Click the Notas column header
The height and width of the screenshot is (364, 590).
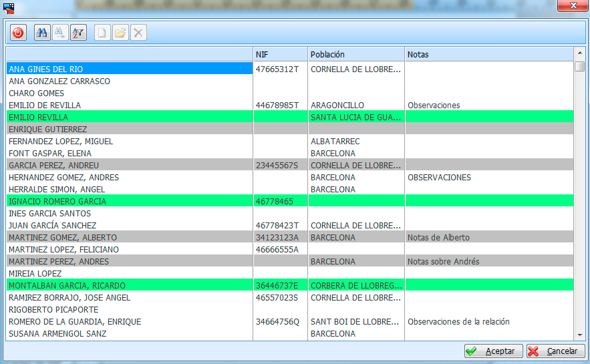pos(488,54)
